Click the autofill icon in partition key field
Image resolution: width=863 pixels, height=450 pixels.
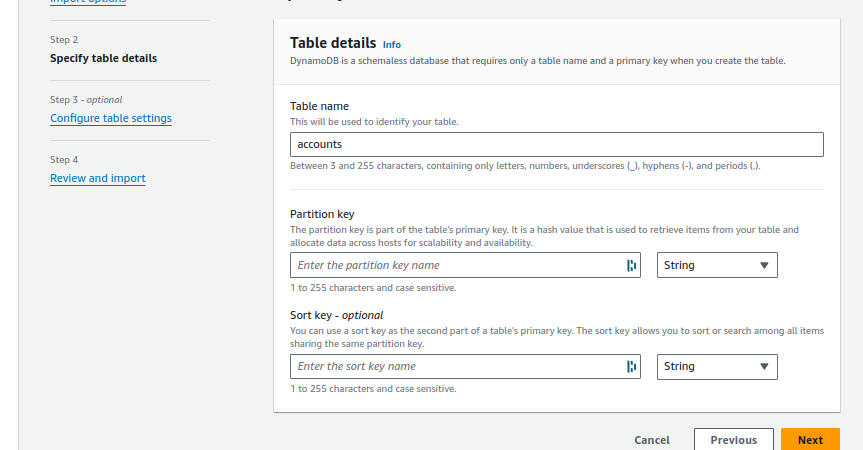point(631,265)
